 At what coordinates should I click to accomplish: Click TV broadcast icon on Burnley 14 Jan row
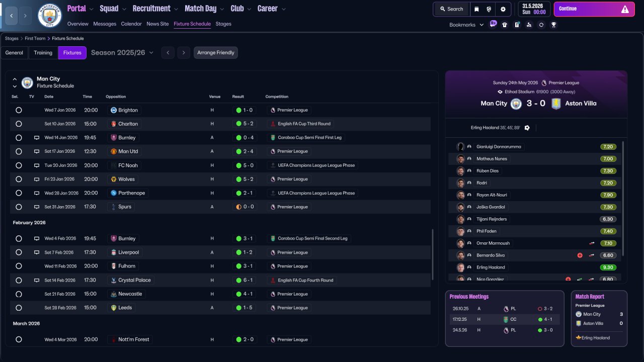pos(36,138)
